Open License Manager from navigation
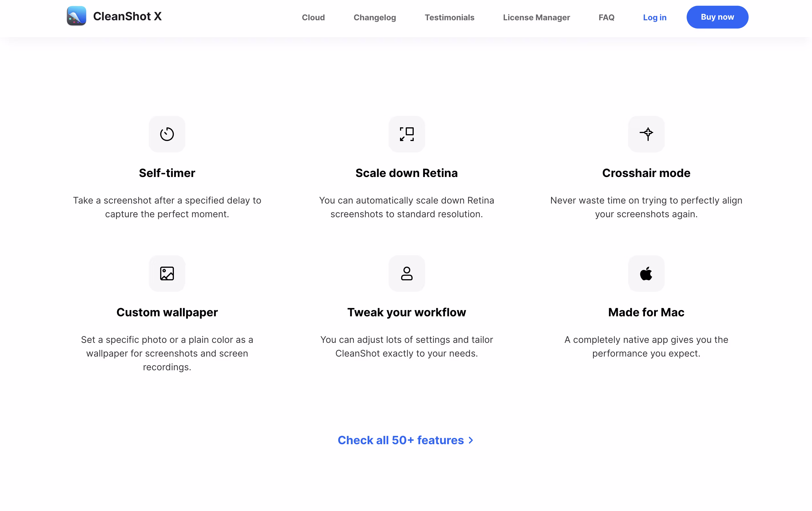 [x=536, y=17]
